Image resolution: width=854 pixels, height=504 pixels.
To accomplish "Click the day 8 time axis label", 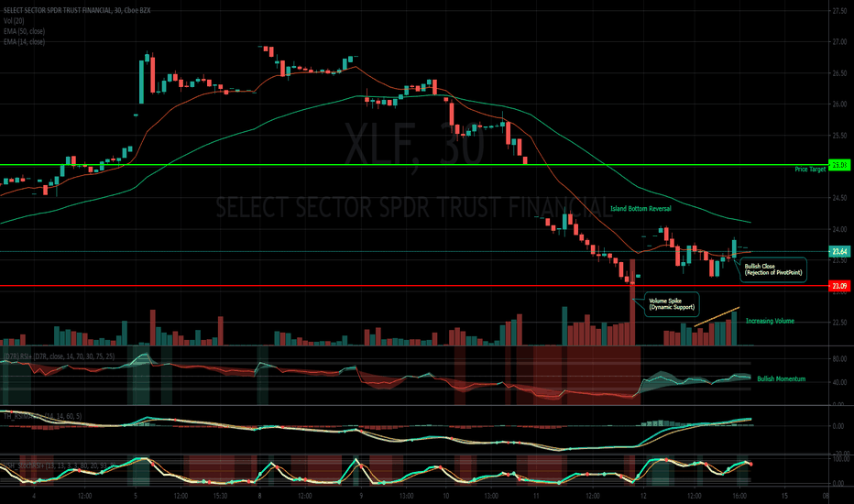I will point(259,496).
